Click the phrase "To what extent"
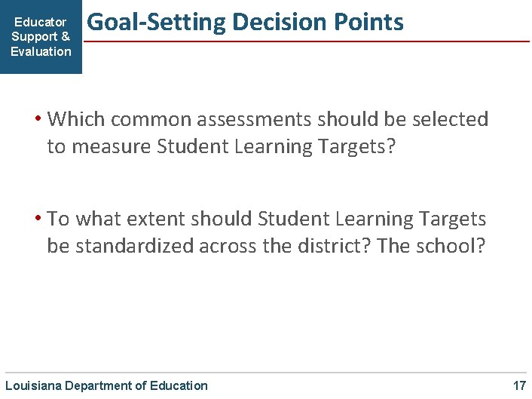Screen dimensions: 532x399 110,219
